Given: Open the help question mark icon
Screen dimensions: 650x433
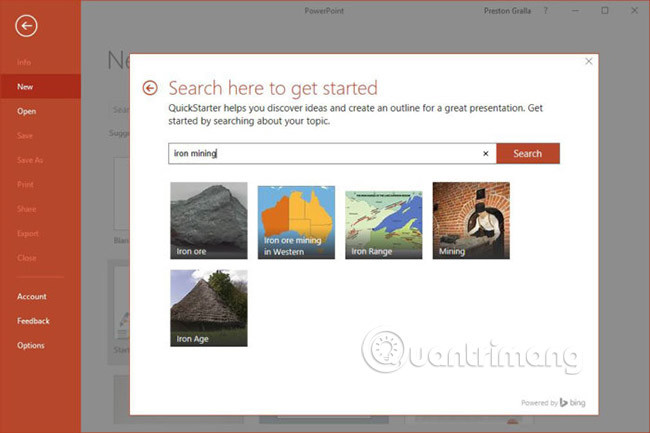Looking at the screenshot, I should click(x=546, y=11).
